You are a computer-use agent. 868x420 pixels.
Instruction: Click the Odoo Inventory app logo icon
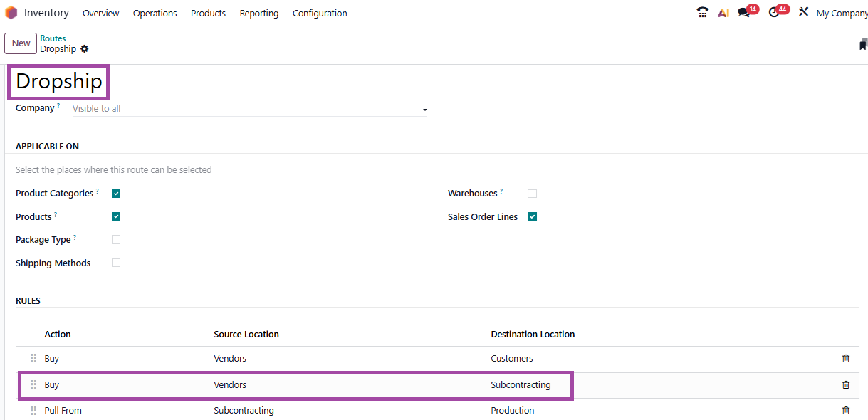[11, 13]
